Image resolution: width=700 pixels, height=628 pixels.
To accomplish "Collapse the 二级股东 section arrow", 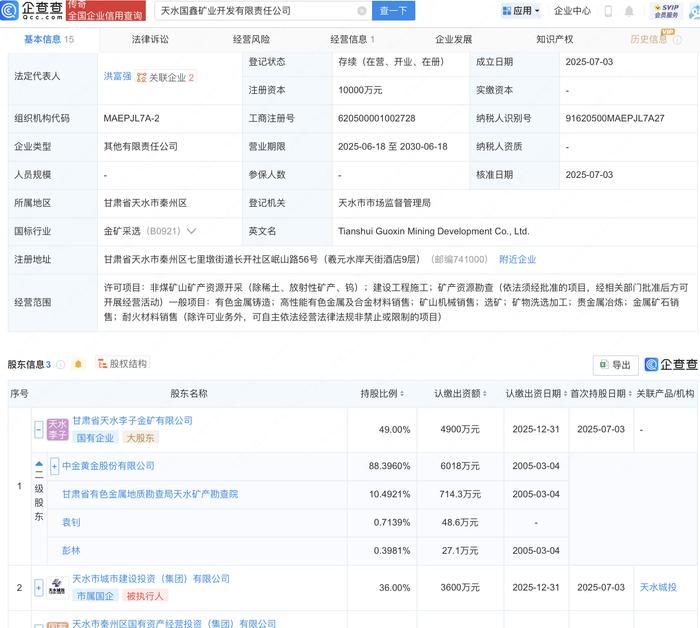I will coord(39,464).
